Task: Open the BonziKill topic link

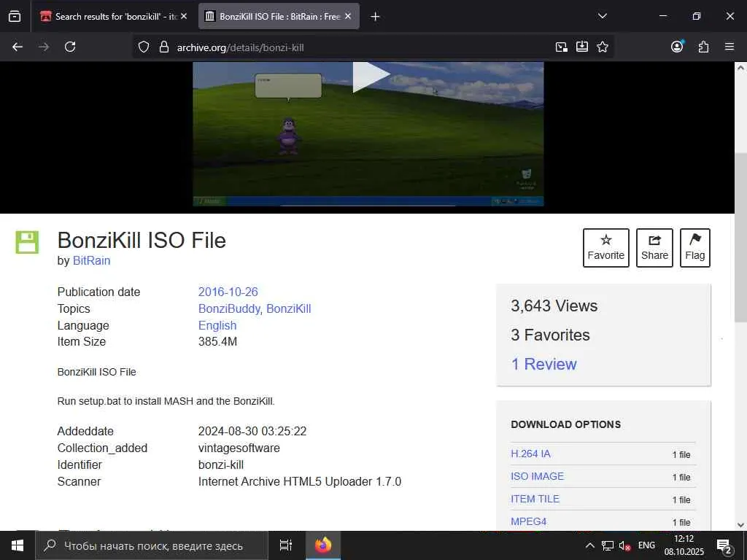Action: (x=289, y=308)
